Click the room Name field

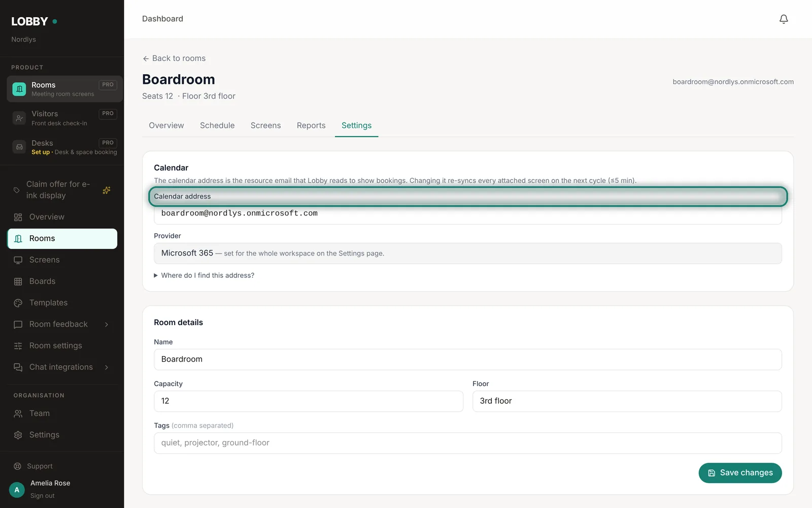467,359
